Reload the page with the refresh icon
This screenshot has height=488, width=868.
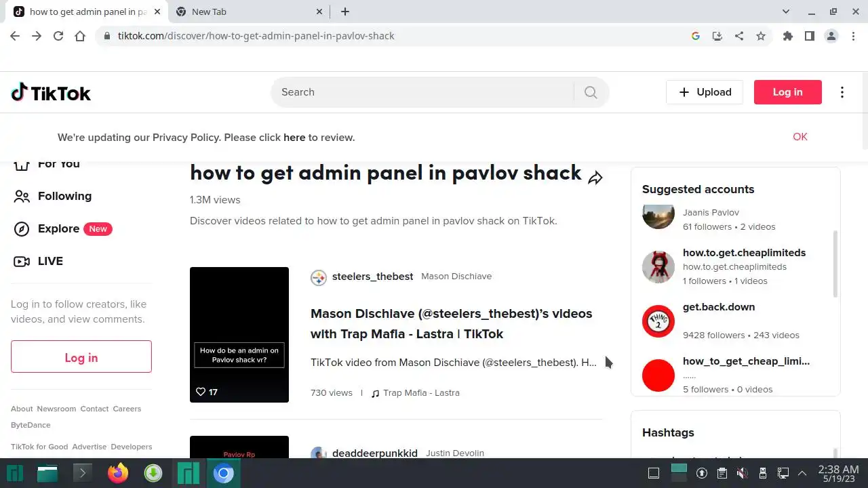[58, 36]
